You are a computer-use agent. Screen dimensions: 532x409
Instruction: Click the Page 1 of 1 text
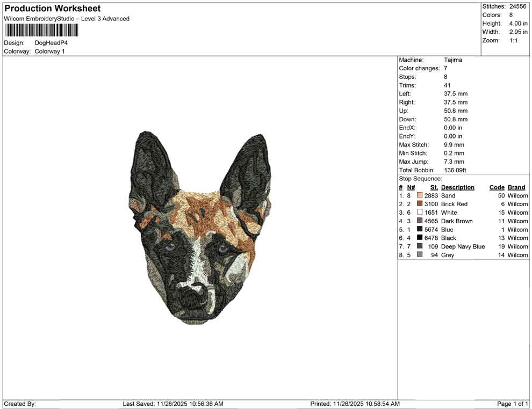point(512,403)
